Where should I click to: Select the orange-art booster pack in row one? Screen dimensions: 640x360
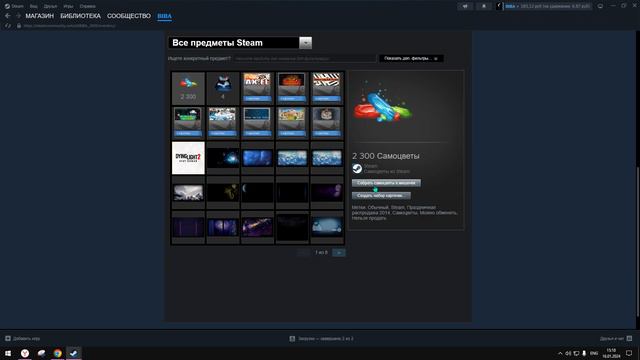click(292, 88)
